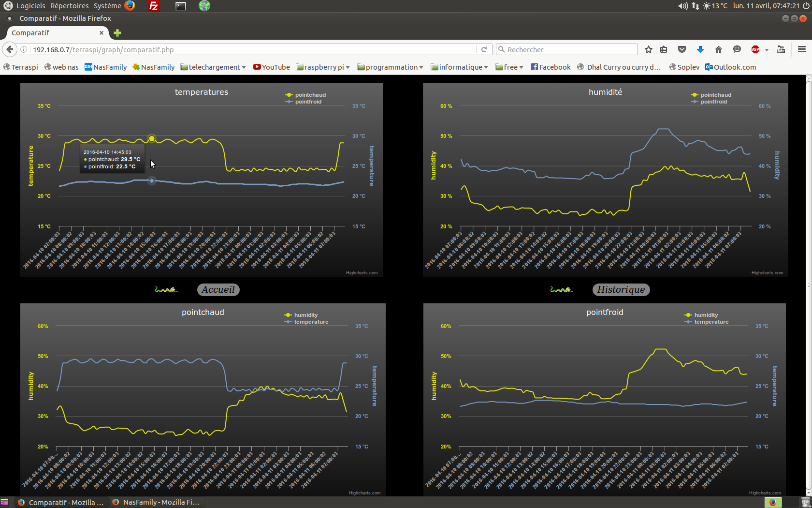Hide the humidity series in pointchaud chart
Screen dimensions: 812x508
[x=305, y=315]
